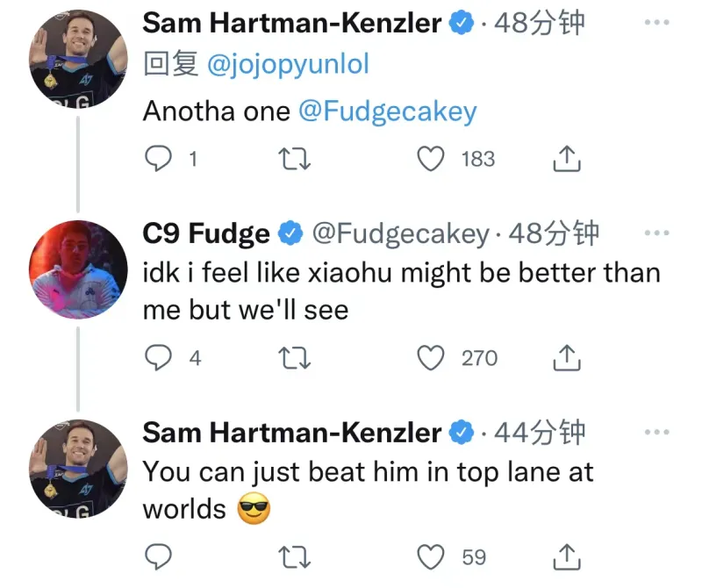Reply to C9 Fudge's xiaohu tweet
Viewport: 702px width, 588px height.
158,358
